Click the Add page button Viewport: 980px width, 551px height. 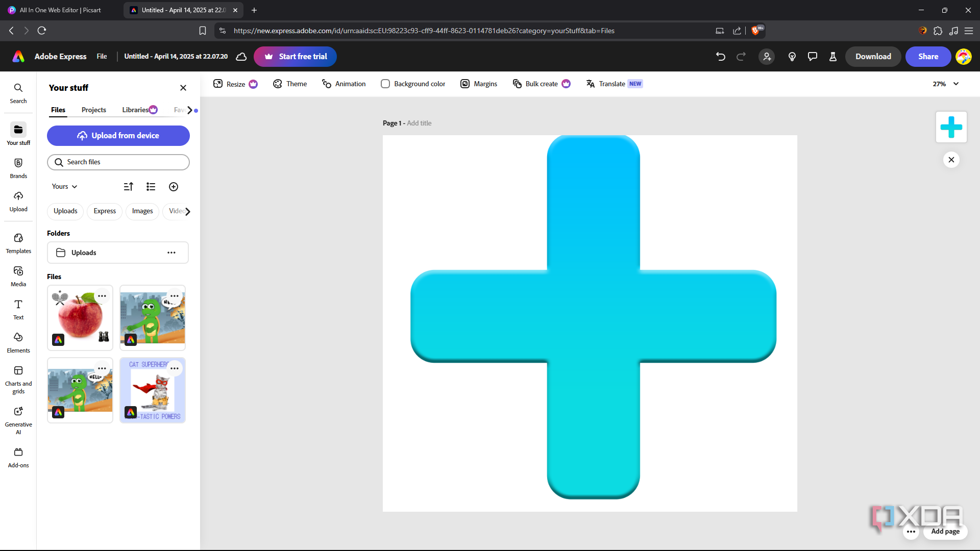click(x=945, y=531)
